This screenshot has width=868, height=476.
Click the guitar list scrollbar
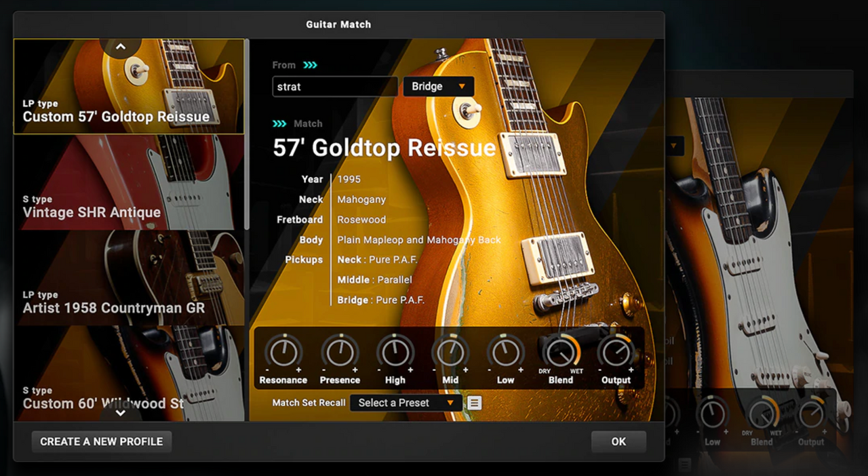coord(248,134)
